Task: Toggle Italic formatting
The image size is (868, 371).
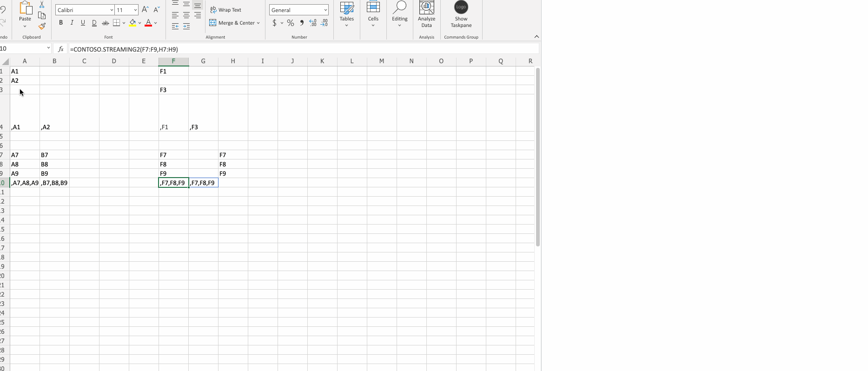Action: pos(72,23)
